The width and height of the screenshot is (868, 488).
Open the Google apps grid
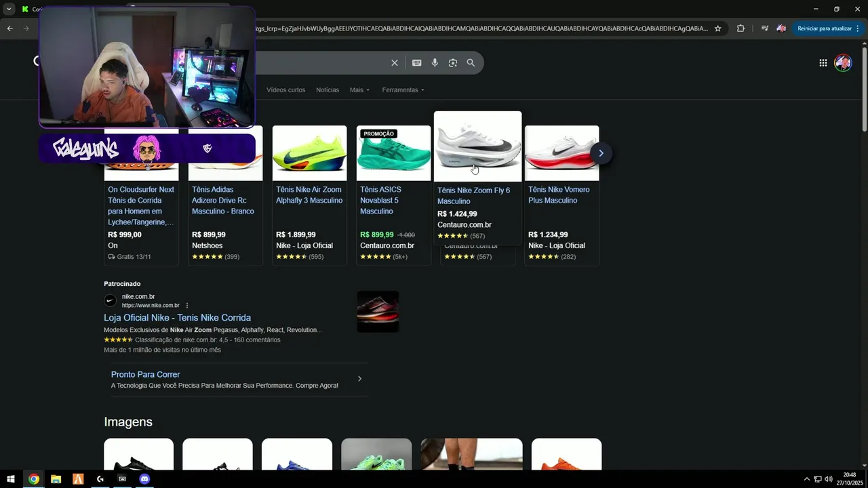pos(823,63)
